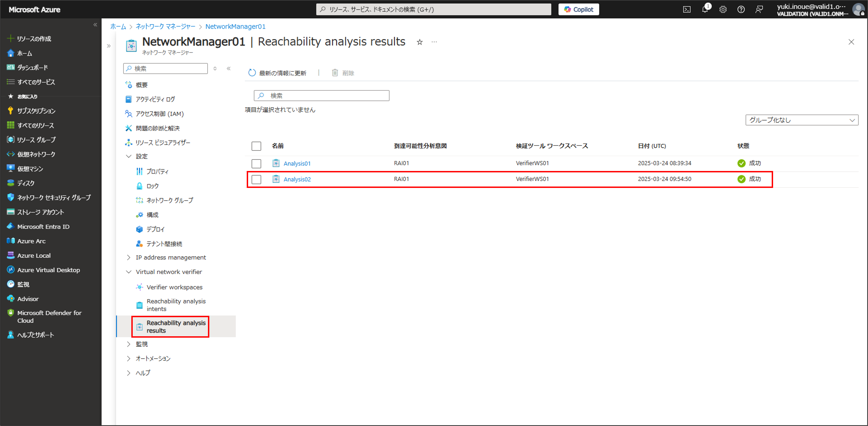This screenshot has width=868, height=426.
Task: Open Verifier workspaces
Action: (x=169, y=287)
